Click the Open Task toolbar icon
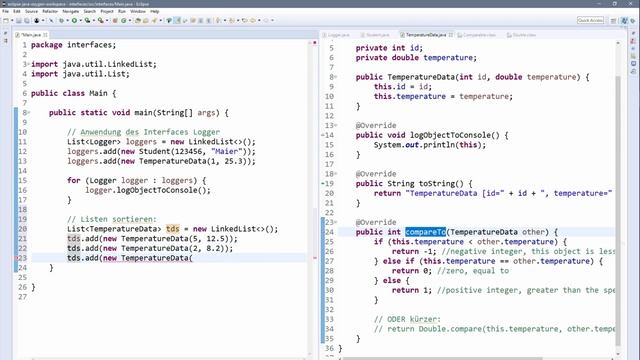Viewport: 640px width, 360px height. (x=146, y=20)
